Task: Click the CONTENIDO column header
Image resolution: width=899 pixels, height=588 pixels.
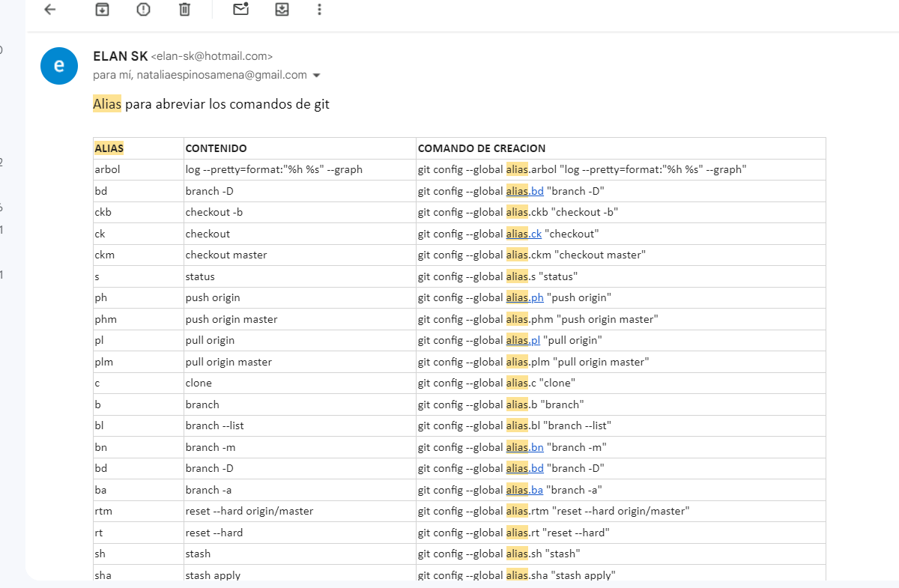Action: [216, 148]
